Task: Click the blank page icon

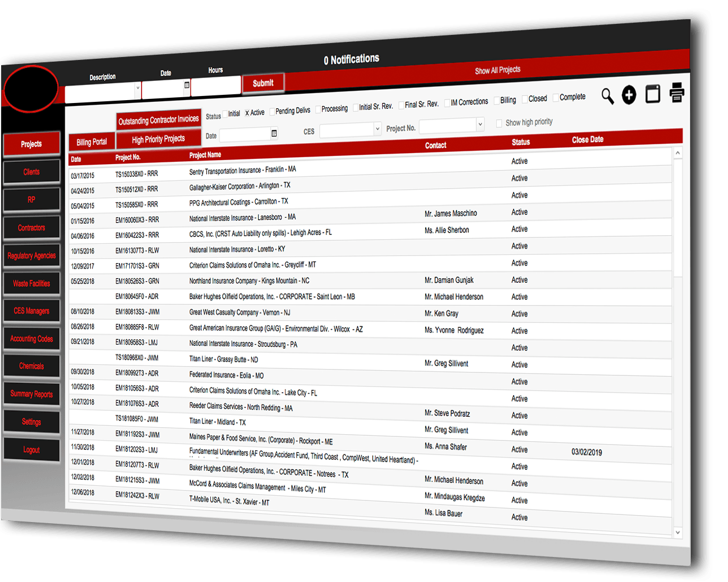Action: tap(653, 93)
